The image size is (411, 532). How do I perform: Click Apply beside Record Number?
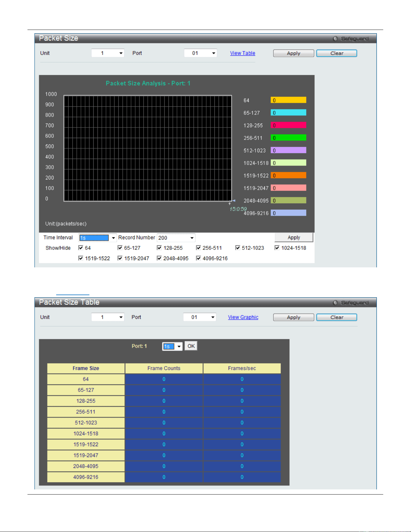[x=294, y=237]
